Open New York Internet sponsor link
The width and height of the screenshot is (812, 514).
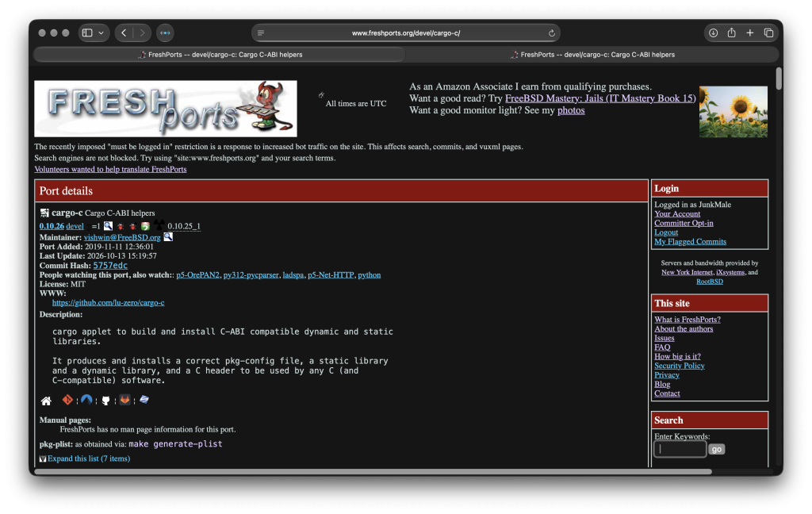[687, 272]
